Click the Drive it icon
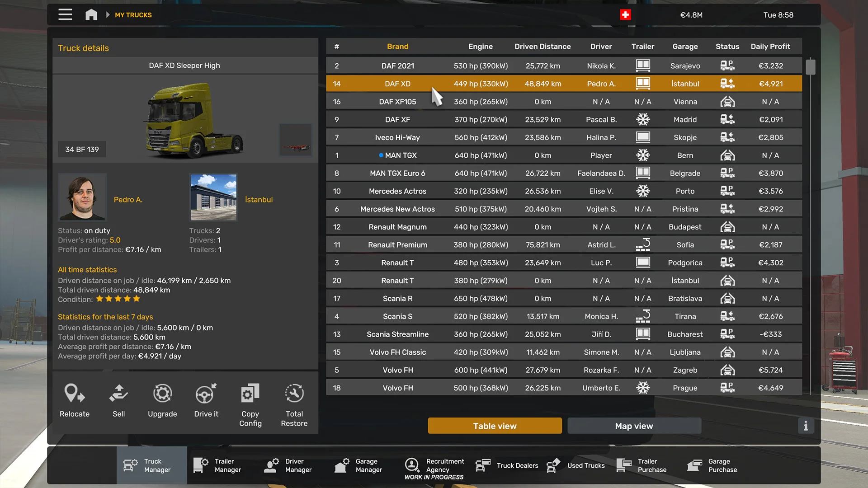Screen dimensions: 868x488 206,394
